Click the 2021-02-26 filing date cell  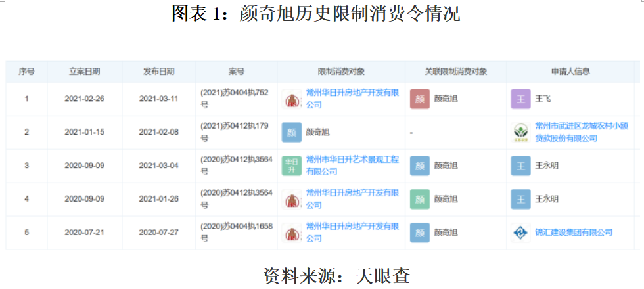[85, 99]
